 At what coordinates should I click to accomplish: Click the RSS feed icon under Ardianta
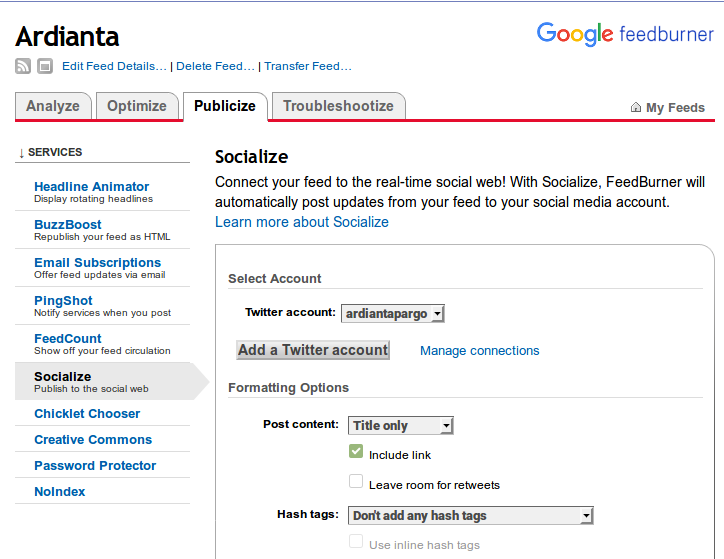click(x=23, y=66)
